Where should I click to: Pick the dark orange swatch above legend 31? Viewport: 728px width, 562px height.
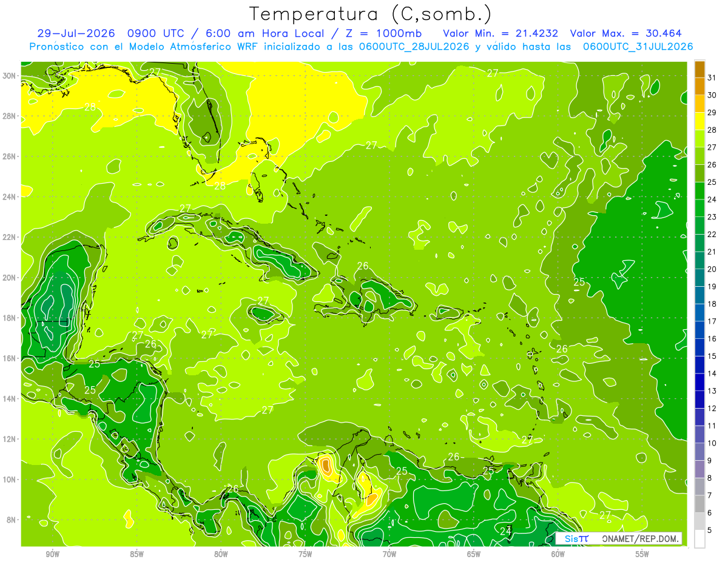coord(699,69)
